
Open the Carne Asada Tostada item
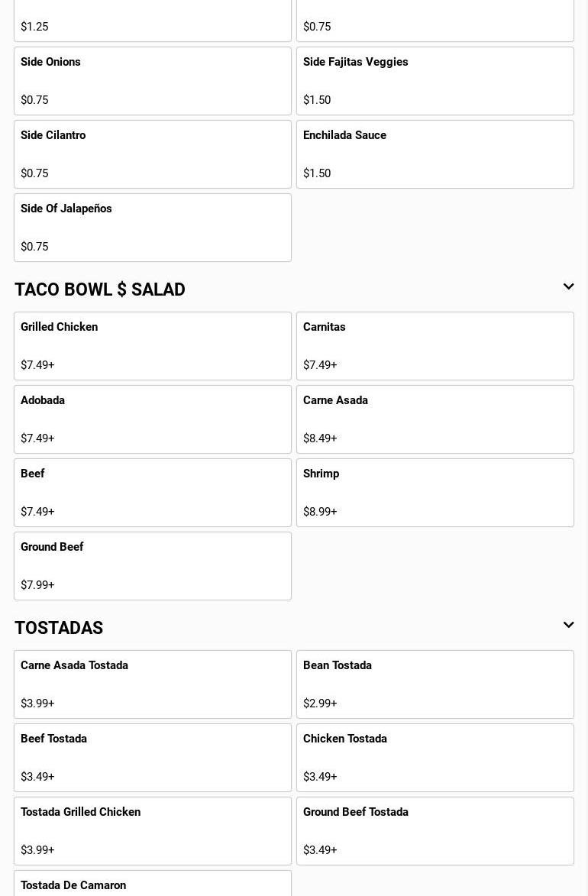[x=153, y=684]
